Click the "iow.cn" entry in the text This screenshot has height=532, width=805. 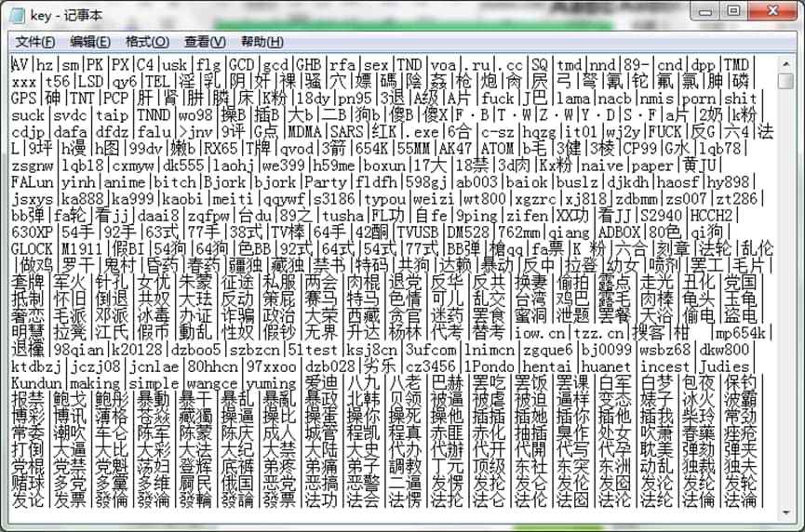click(539, 333)
